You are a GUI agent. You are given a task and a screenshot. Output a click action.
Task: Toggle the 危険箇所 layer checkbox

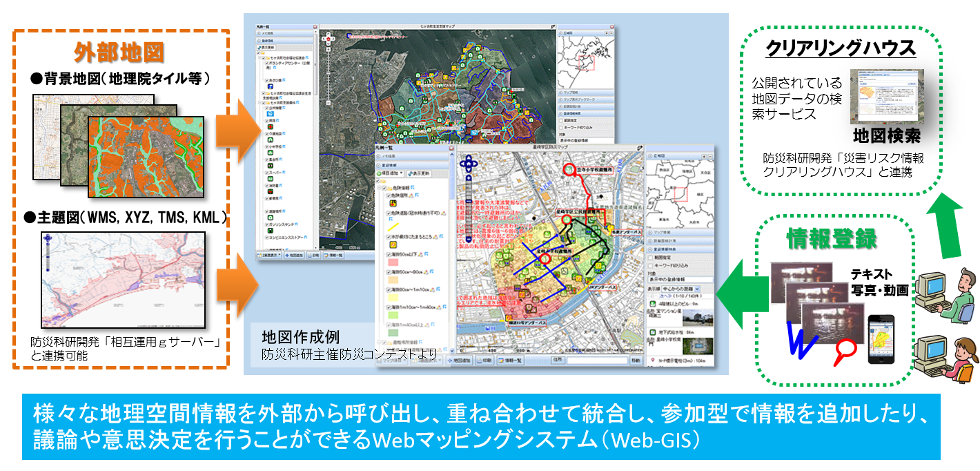tap(389, 196)
